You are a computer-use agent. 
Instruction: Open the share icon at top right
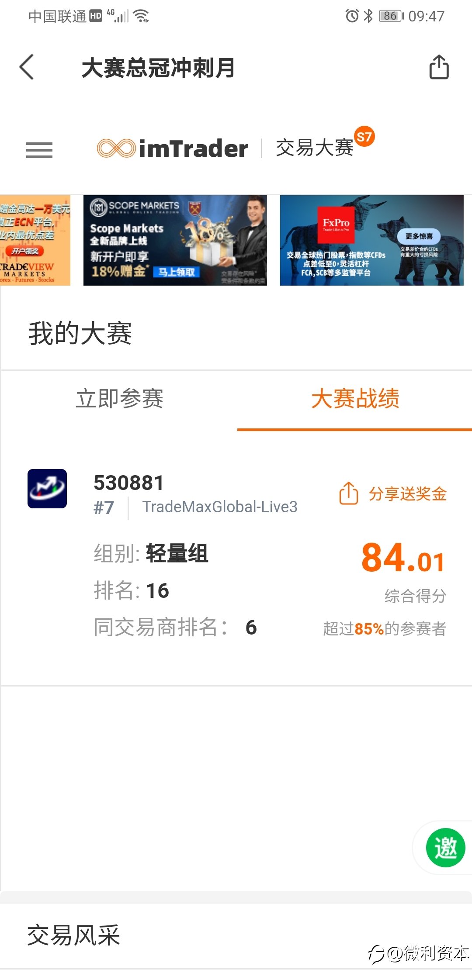pos(439,67)
